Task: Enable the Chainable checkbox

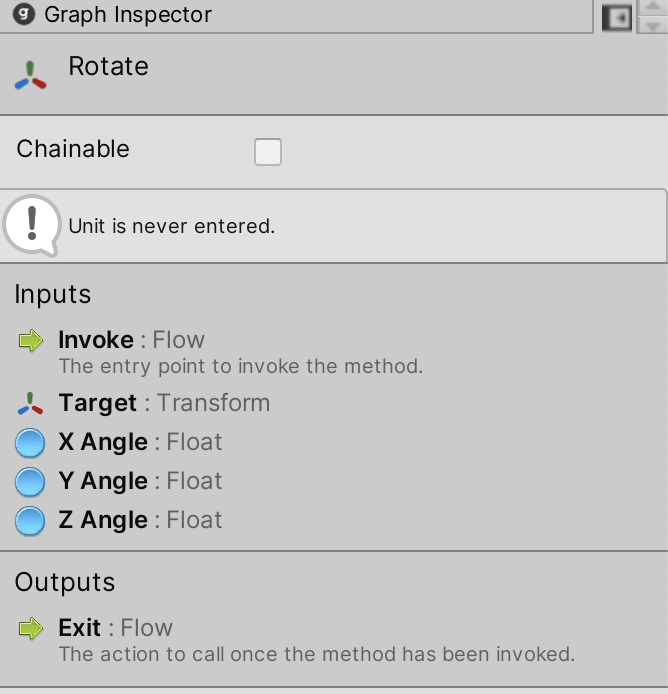Action: pyautogui.click(x=268, y=152)
